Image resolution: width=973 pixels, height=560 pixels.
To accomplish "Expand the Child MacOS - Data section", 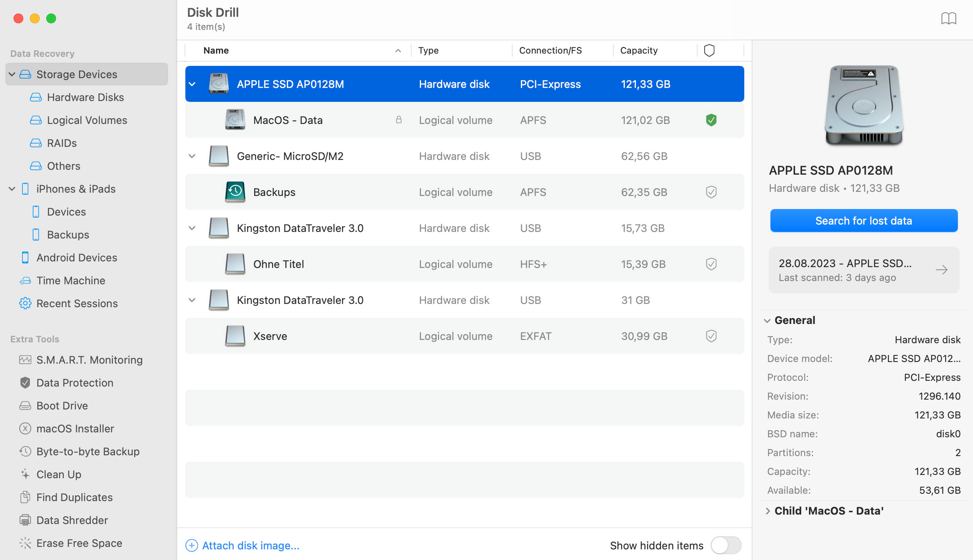I will click(770, 511).
